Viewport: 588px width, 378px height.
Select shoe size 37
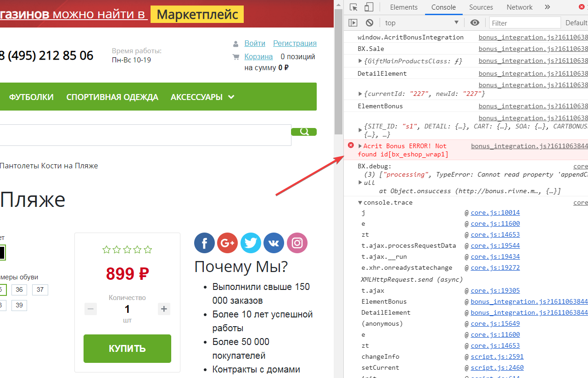coord(40,290)
